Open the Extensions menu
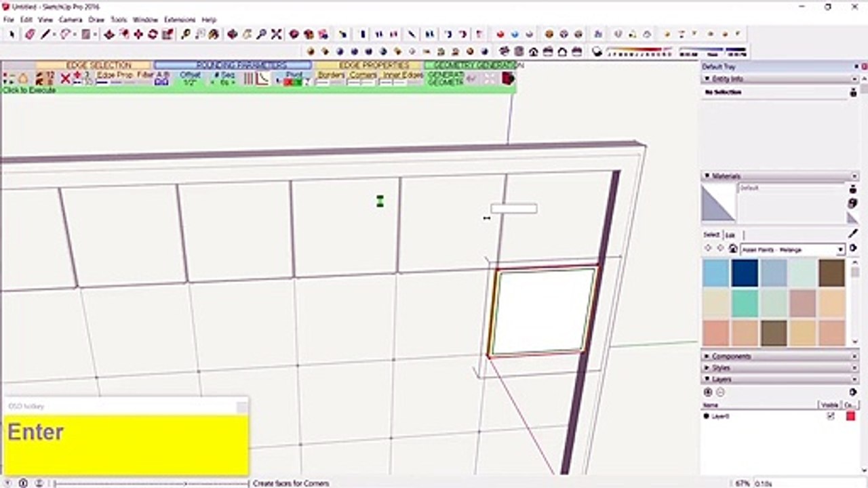The image size is (868, 488). click(180, 20)
